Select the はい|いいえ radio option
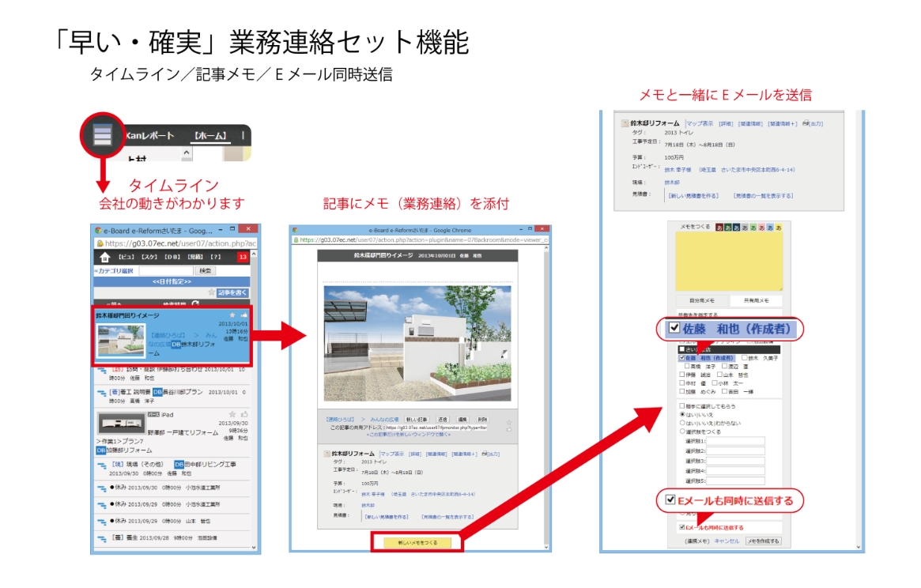The height and width of the screenshot is (588, 921). [x=682, y=414]
